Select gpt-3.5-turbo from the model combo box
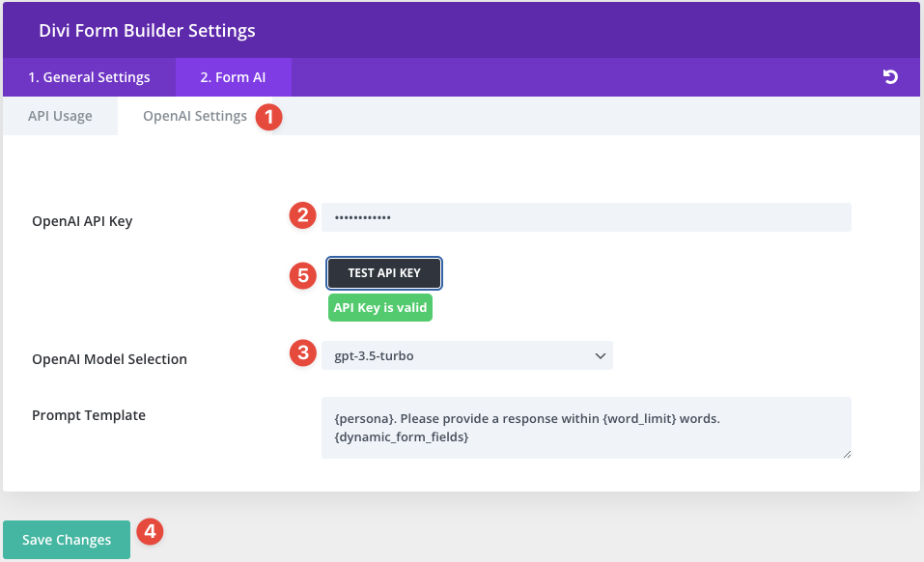 click(468, 354)
